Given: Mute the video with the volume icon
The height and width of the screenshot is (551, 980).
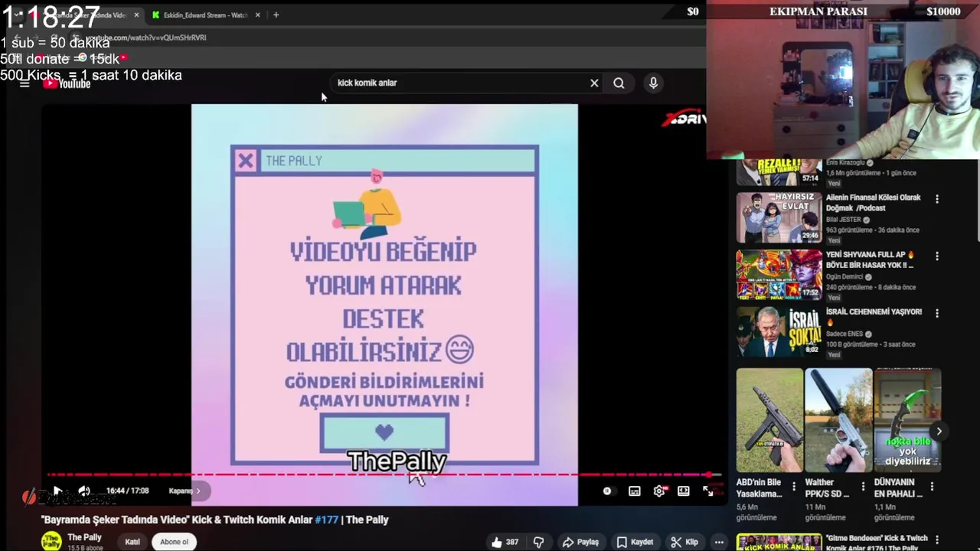Looking at the screenshot, I should coord(84,491).
